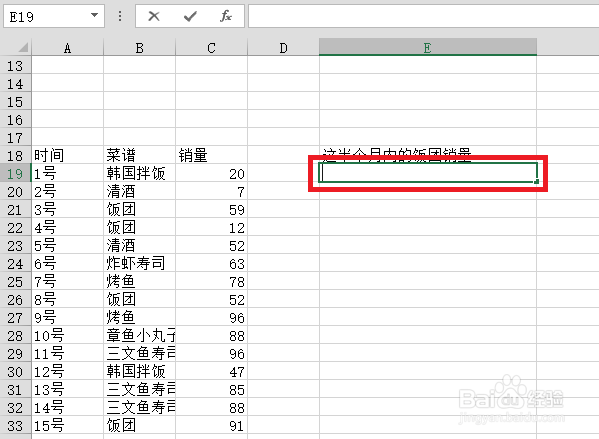Select cell E18 with the 饭团销量 title
This screenshot has height=439, width=599.
(428, 155)
